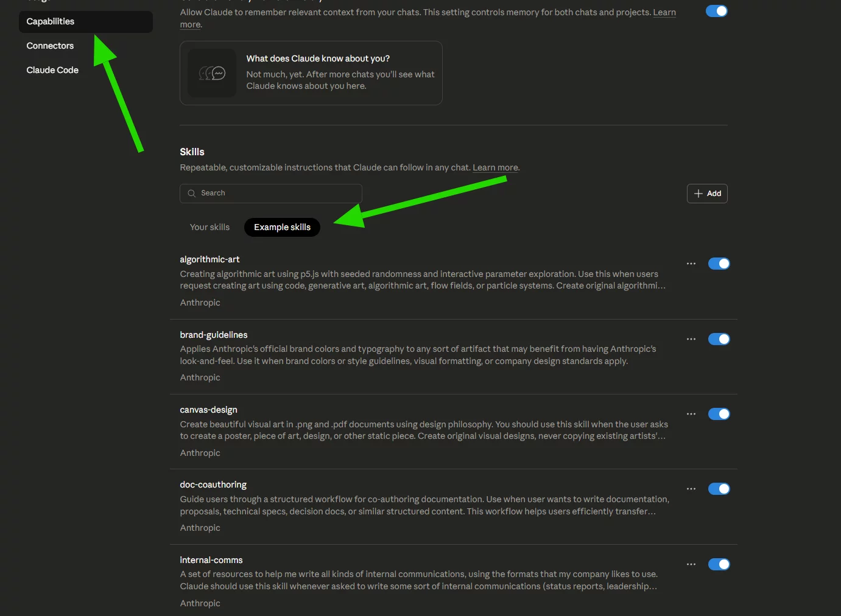Click the magnifier icon in skills search
The image size is (841, 616).
tap(192, 194)
